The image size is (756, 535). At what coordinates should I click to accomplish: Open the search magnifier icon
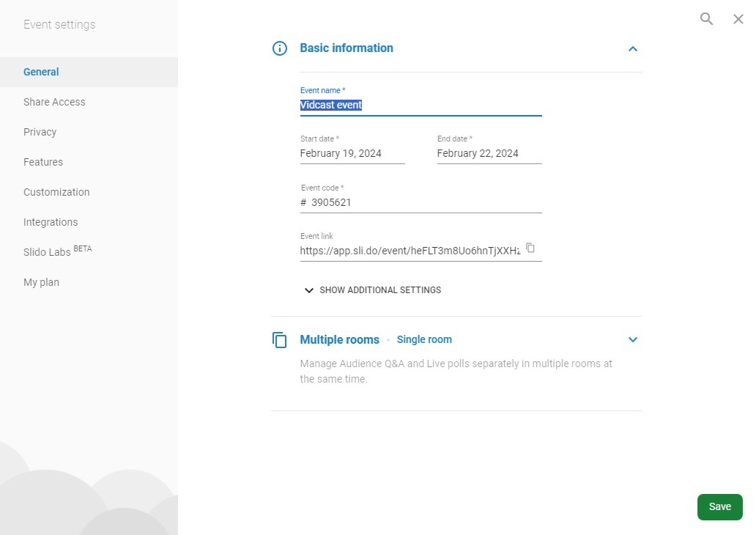click(706, 19)
